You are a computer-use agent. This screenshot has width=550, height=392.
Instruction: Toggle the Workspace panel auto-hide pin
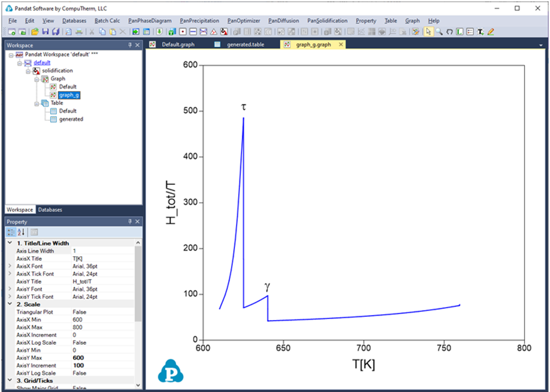tap(130, 45)
